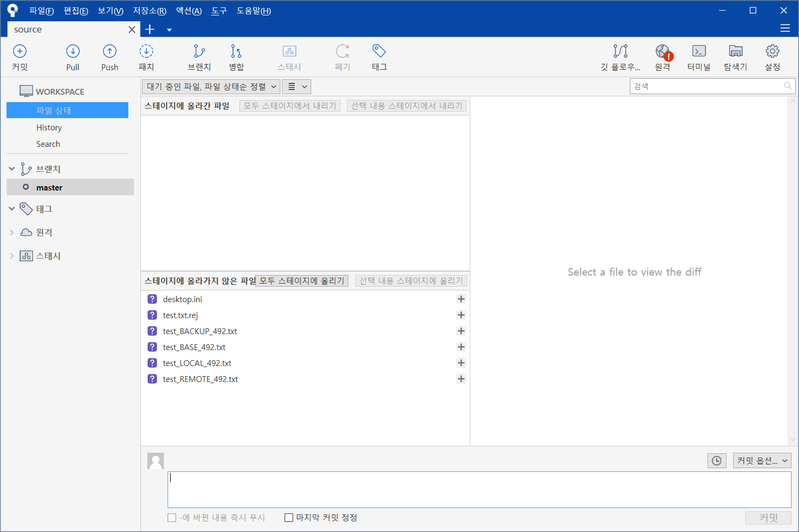Click Unstage All (모두 스테이지에서 내리기) button

pyautogui.click(x=290, y=106)
